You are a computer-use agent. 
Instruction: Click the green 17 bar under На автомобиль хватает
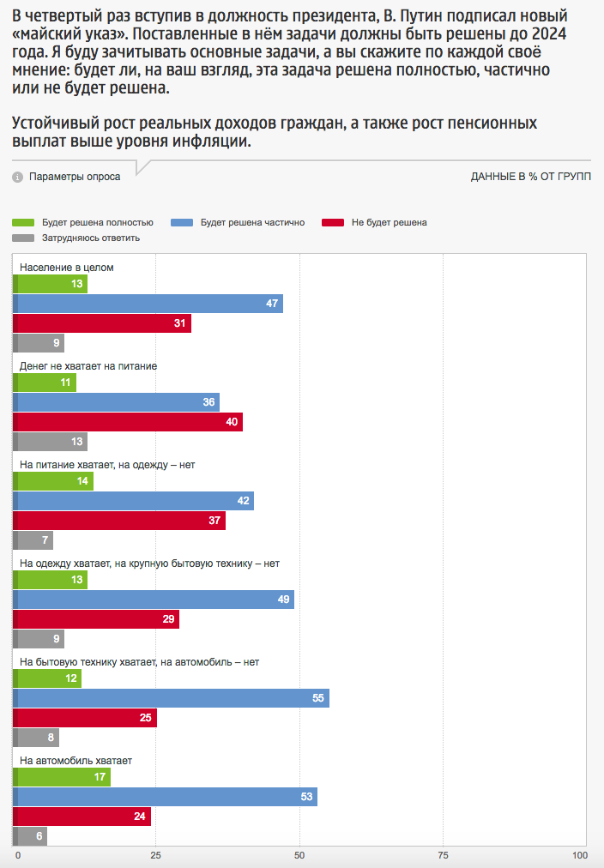point(63,777)
